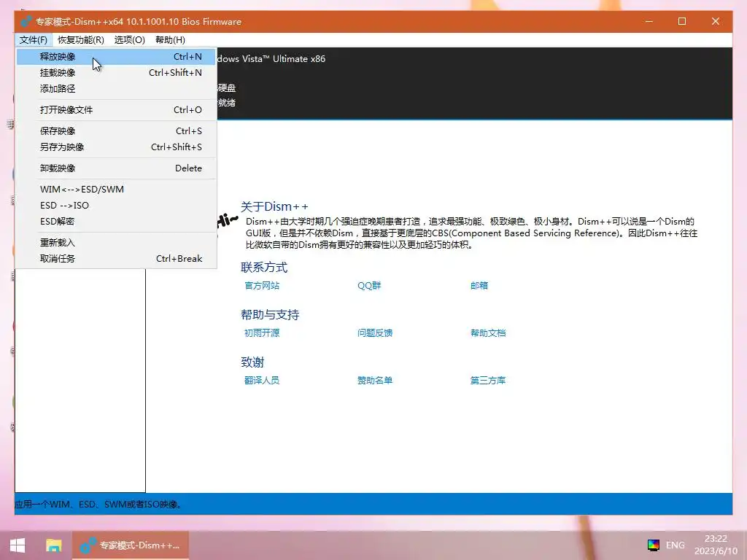Open the 帮助文档 link
The image size is (747, 560).
(x=488, y=332)
